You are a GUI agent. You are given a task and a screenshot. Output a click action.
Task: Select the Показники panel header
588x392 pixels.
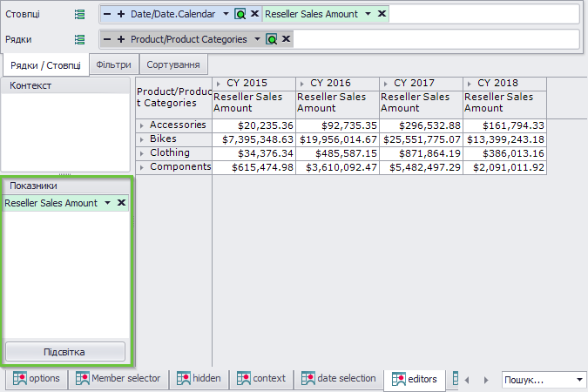click(x=65, y=186)
